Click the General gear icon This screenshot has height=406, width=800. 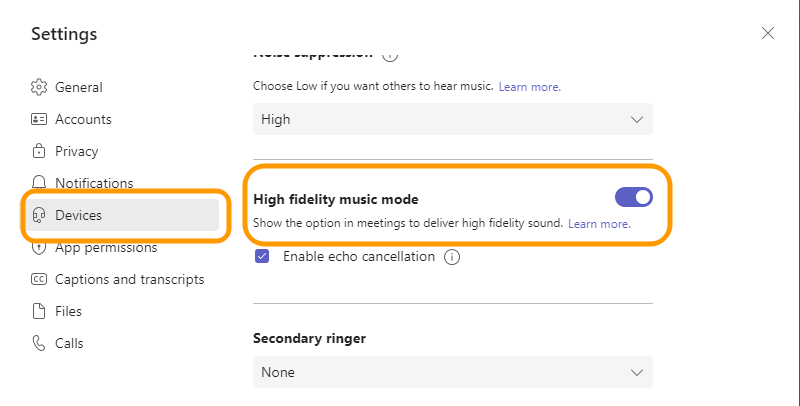point(39,87)
